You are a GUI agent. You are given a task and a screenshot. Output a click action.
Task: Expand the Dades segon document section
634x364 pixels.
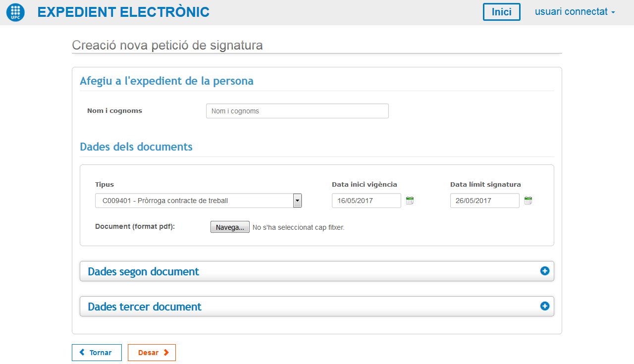144,271
